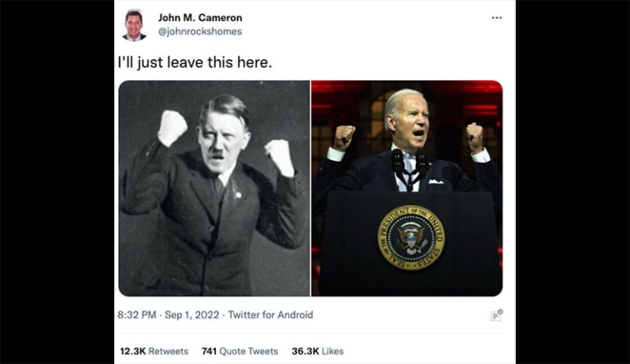Screen dimensions: 630x364
Task: Visit the @johnrockshomes handle link
Action: pyautogui.click(x=200, y=32)
